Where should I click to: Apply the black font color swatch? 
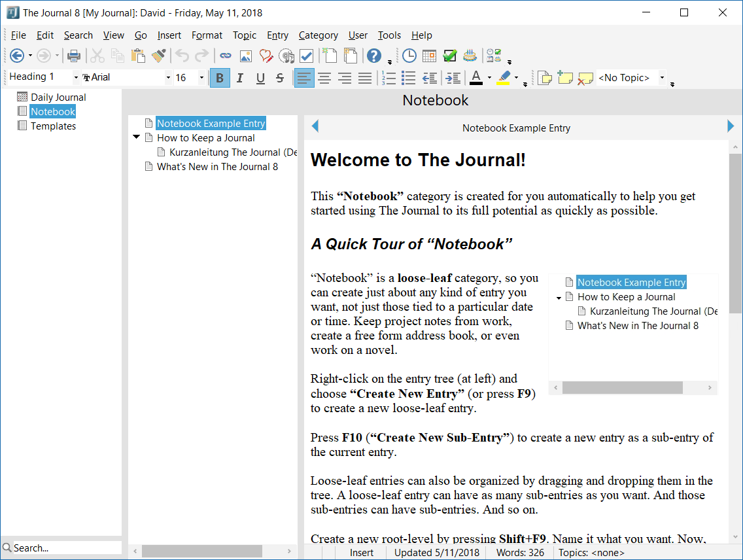click(476, 78)
